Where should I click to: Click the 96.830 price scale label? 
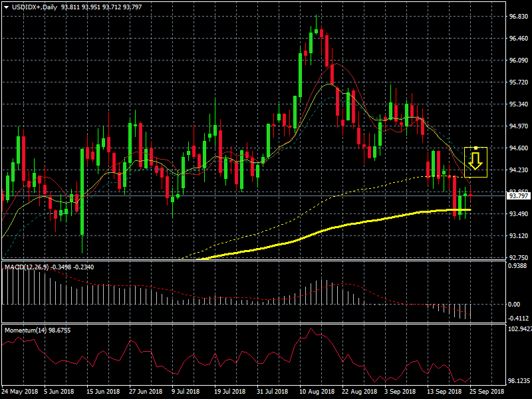coord(517,16)
